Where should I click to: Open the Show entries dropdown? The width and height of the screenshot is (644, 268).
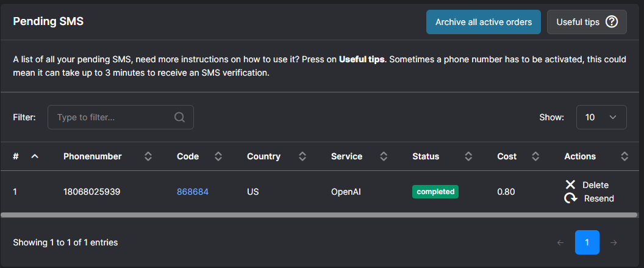pos(601,117)
